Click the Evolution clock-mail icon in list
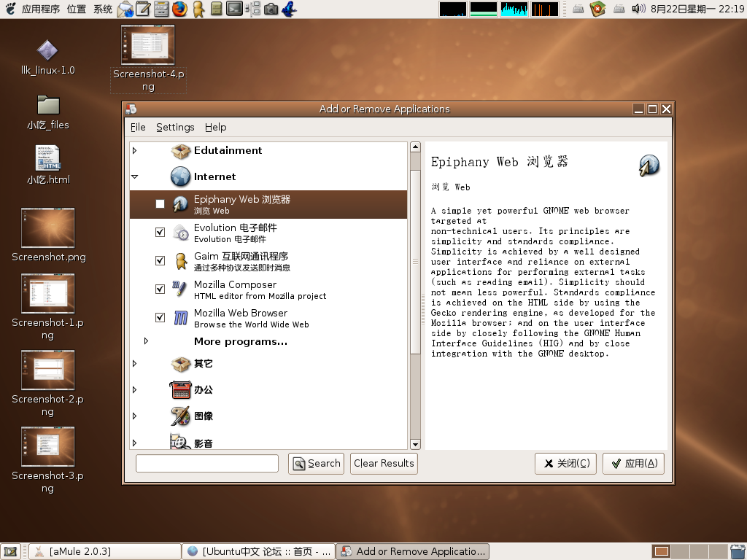The width and height of the screenshot is (747, 560). [181, 233]
